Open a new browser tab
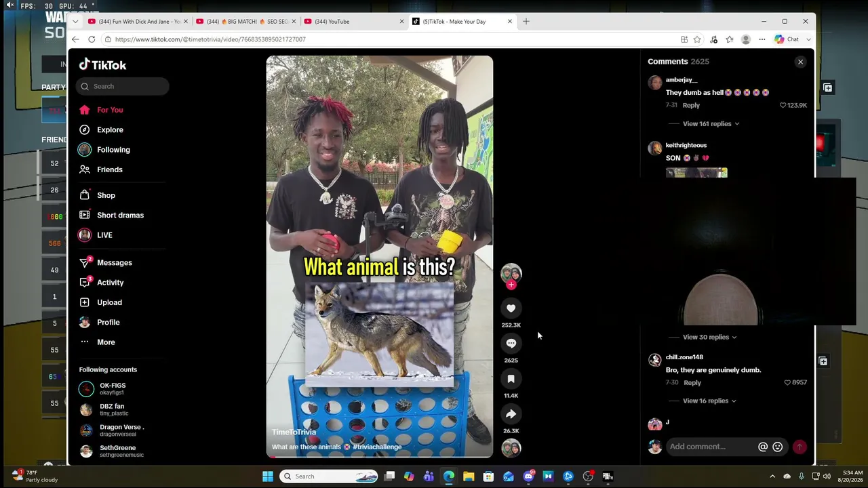This screenshot has width=868, height=488. click(x=526, y=22)
